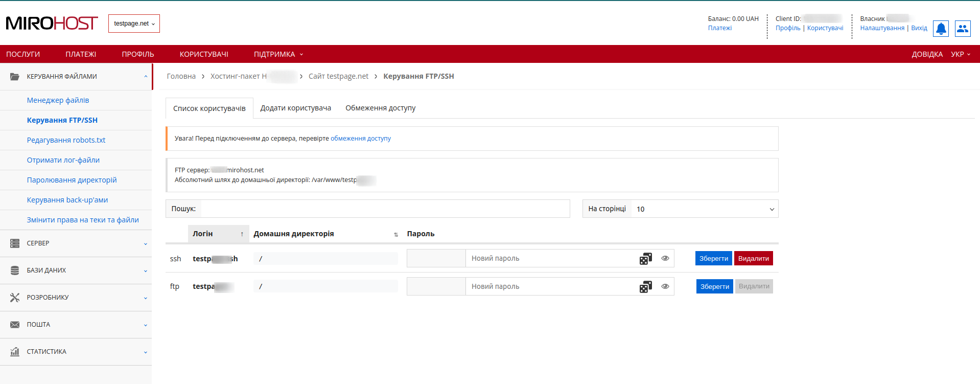Open Керування back-up'ами in sidebar
The width and height of the screenshot is (980, 384).
(67, 200)
